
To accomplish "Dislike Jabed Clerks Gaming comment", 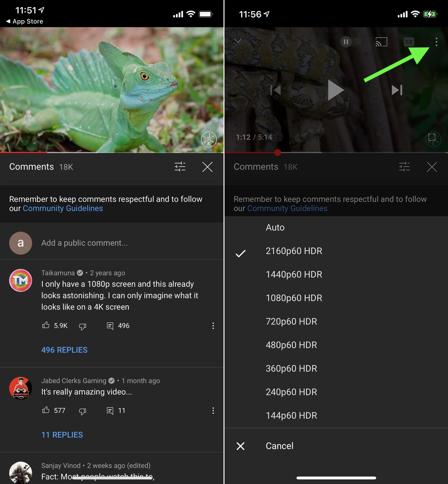I will click(82, 411).
